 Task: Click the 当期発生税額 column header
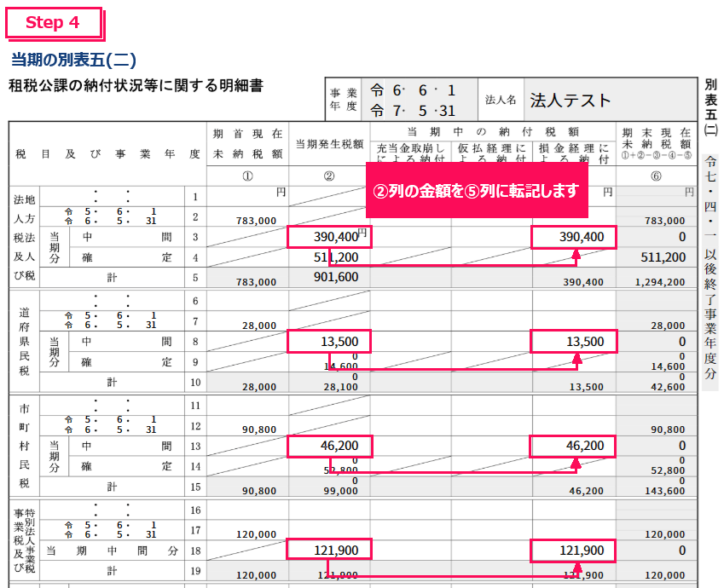coord(329,144)
